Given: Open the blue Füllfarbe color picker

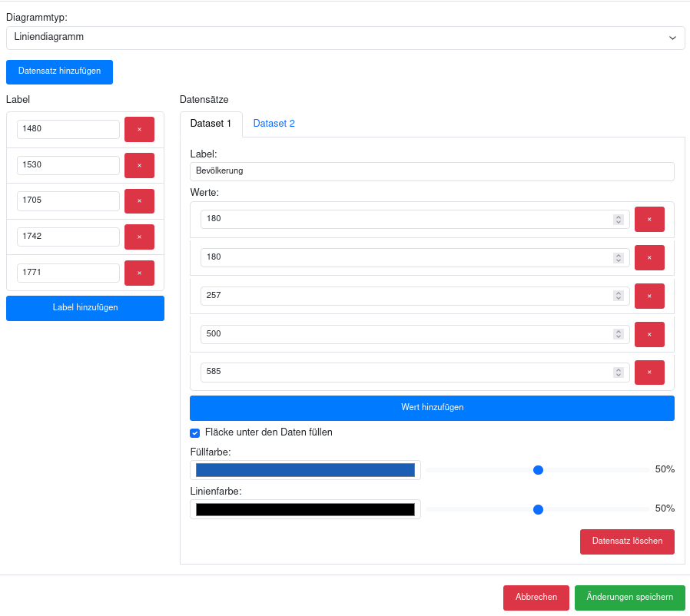Looking at the screenshot, I should [305, 470].
